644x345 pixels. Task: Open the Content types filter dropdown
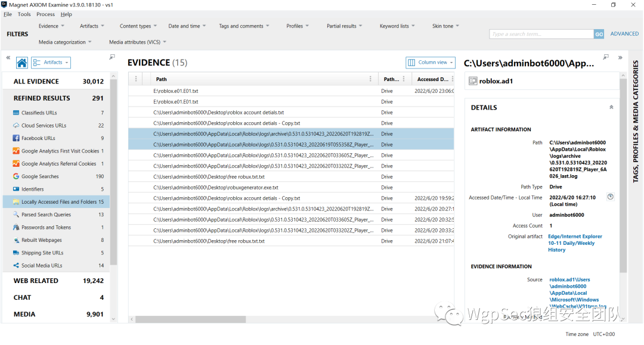pos(138,26)
